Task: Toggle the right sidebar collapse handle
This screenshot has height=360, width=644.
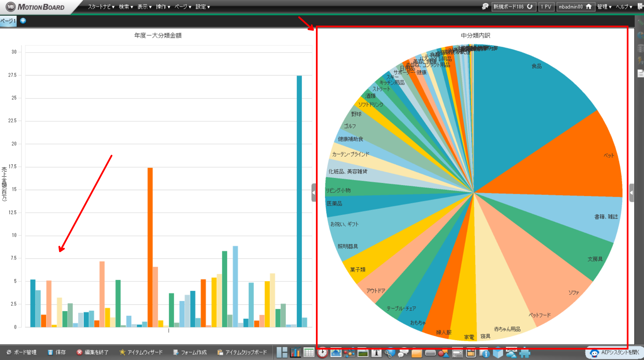Action: click(x=632, y=192)
